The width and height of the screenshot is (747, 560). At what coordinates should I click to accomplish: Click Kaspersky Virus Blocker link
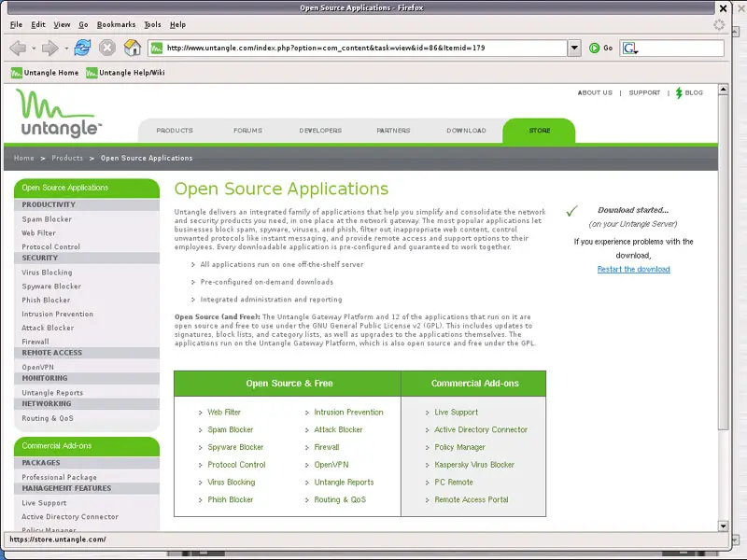coord(474,465)
